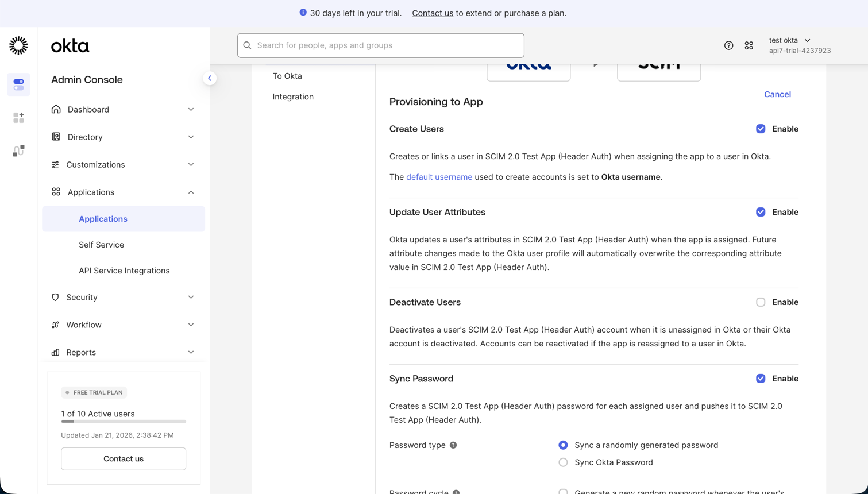Click the Active users progress bar
Viewport: 868px width, 494px height.
(x=123, y=423)
